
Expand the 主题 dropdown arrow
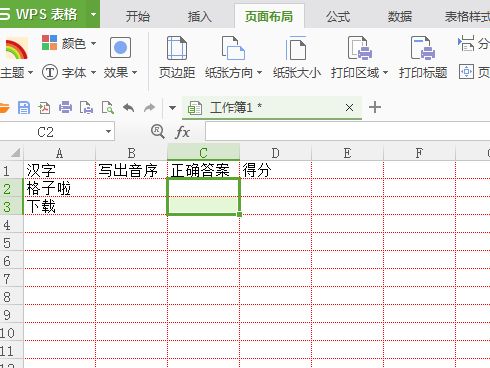[x=30, y=72]
